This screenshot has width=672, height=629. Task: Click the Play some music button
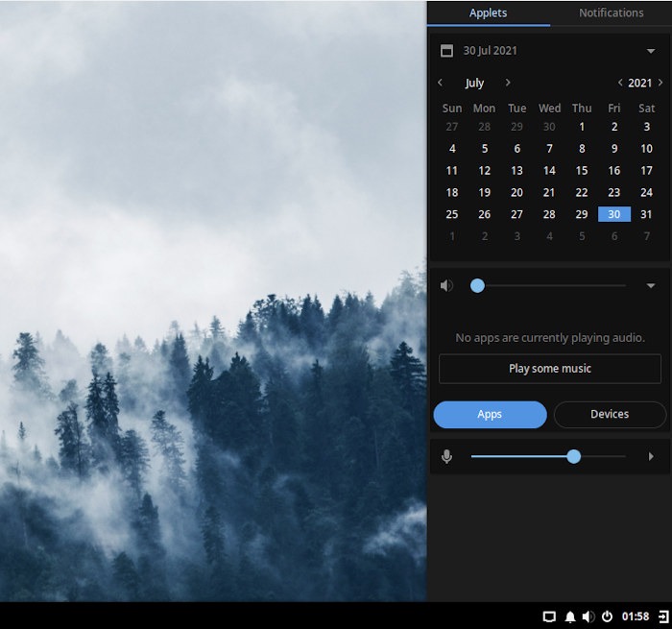coord(550,369)
